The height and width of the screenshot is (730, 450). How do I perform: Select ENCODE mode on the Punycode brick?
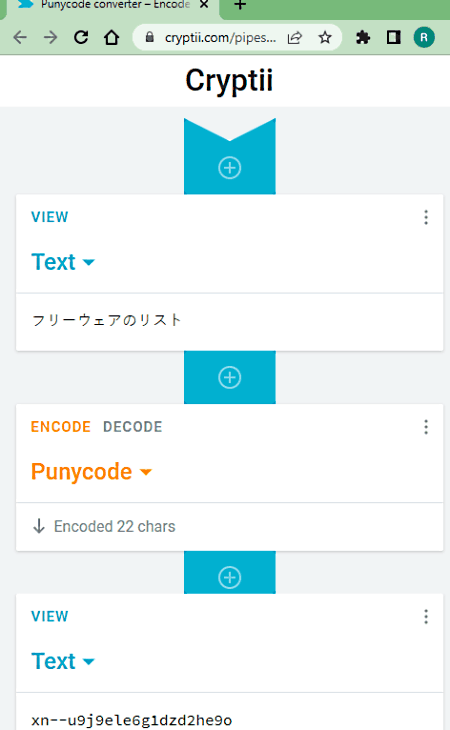tap(61, 427)
